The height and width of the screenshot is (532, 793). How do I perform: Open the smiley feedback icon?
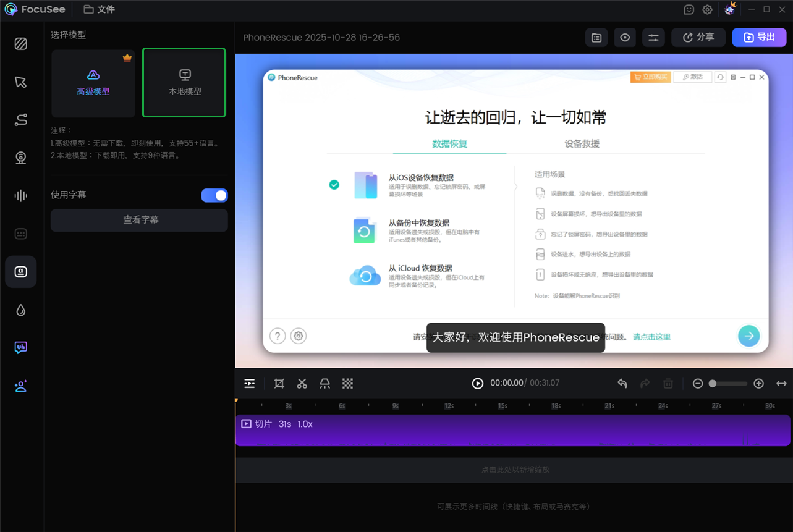[x=689, y=9]
